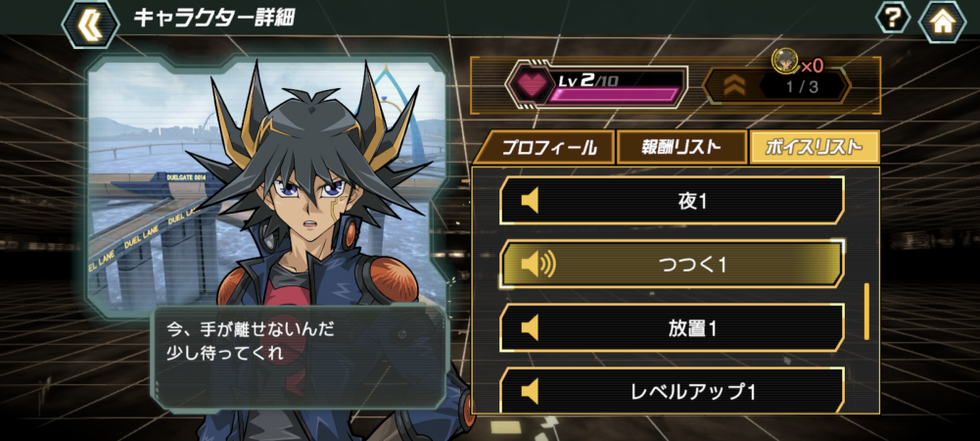This screenshot has height=441, width=980.
Task: Select the ボイスリスト tab
Action: [815, 148]
